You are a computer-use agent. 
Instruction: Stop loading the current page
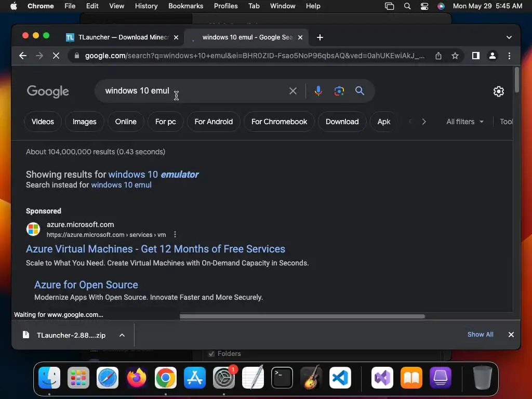tap(56, 56)
